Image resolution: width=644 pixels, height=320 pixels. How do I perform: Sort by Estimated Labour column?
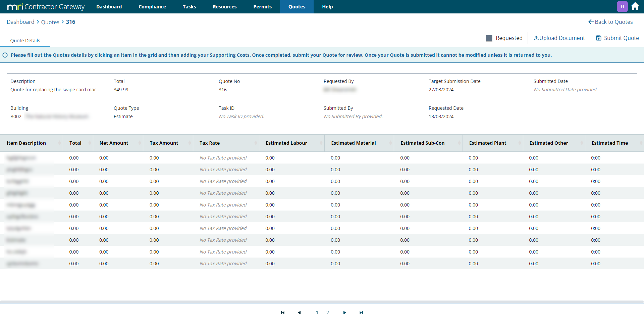pyautogui.click(x=286, y=143)
